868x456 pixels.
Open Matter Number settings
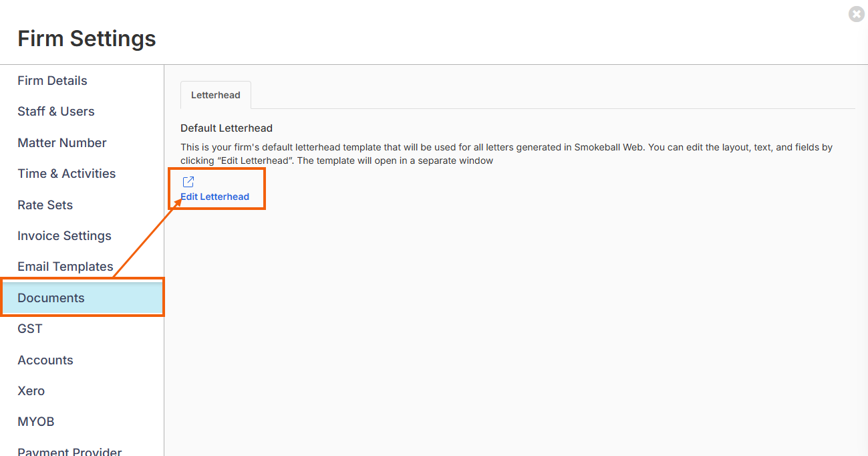(x=62, y=143)
